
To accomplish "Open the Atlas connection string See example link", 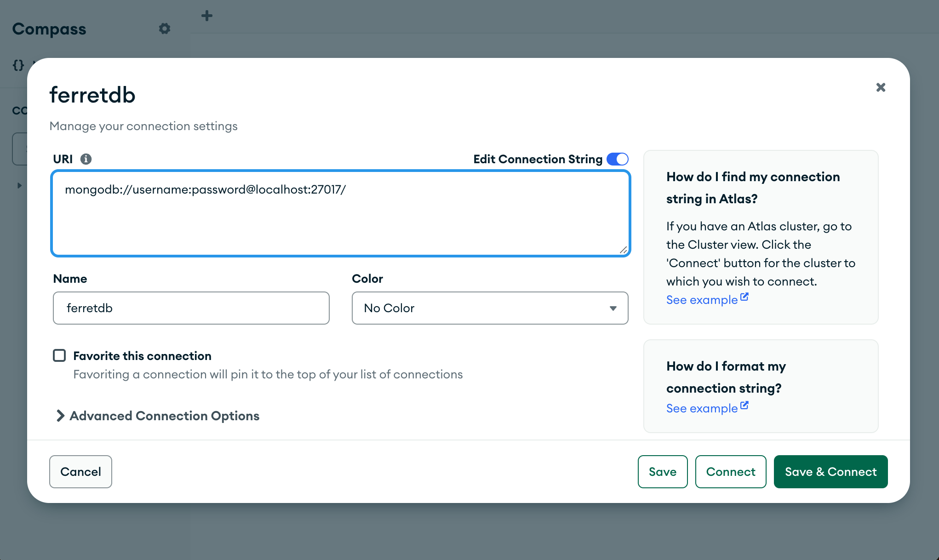I will pos(701,299).
